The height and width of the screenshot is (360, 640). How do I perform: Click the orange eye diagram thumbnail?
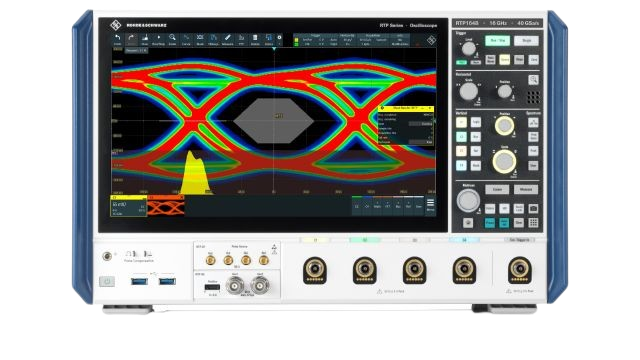(166, 206)
